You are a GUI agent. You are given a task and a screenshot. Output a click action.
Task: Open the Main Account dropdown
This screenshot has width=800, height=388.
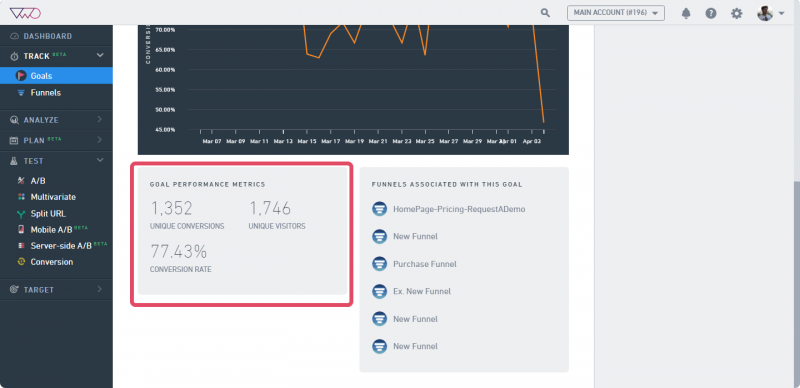(616, 13)
